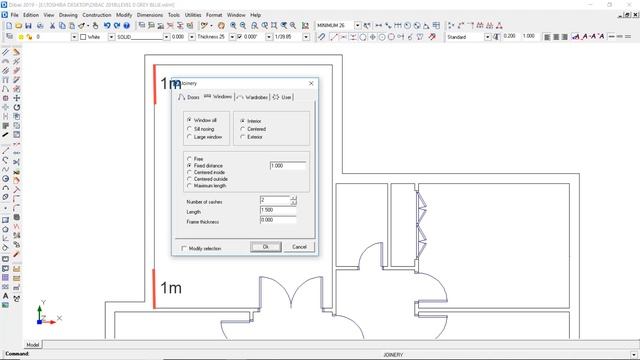Click the Cut scissors icon

pyautogui.click(x=52, y=26)
